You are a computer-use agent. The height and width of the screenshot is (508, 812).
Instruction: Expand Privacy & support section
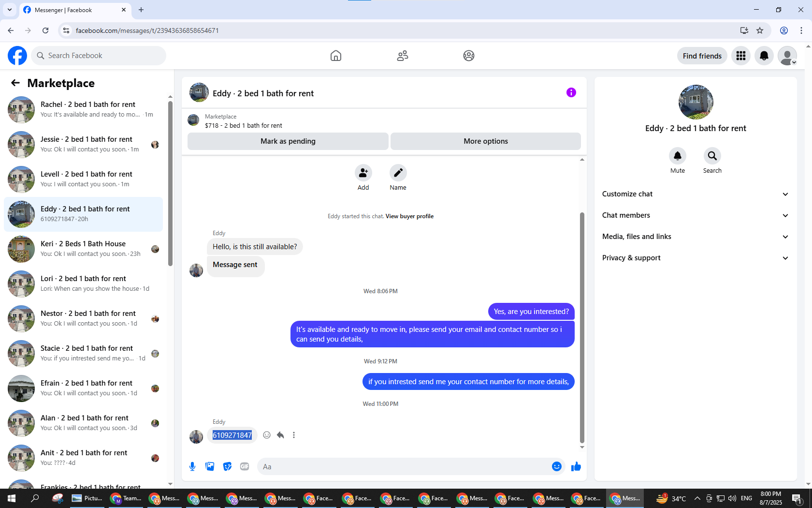696,258
